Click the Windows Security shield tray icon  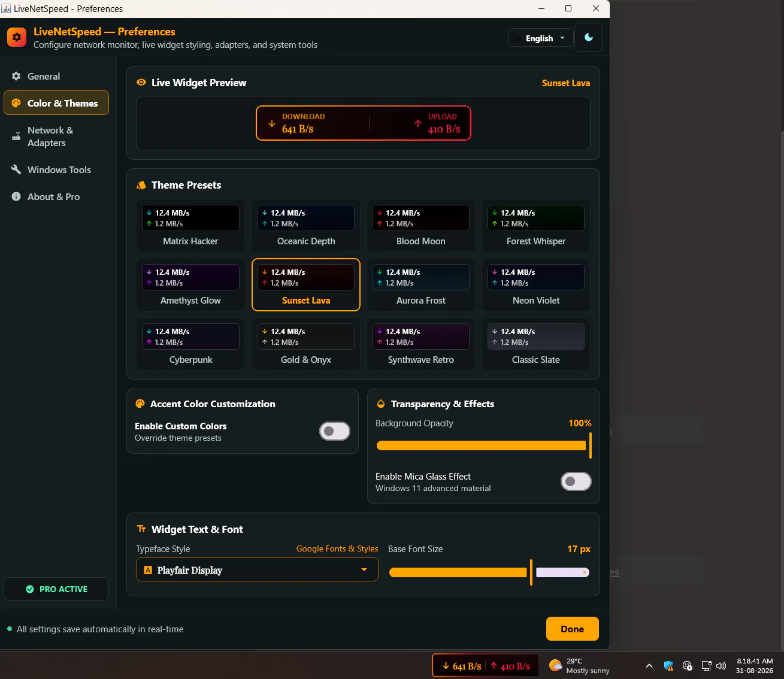[x=669, y=666]
